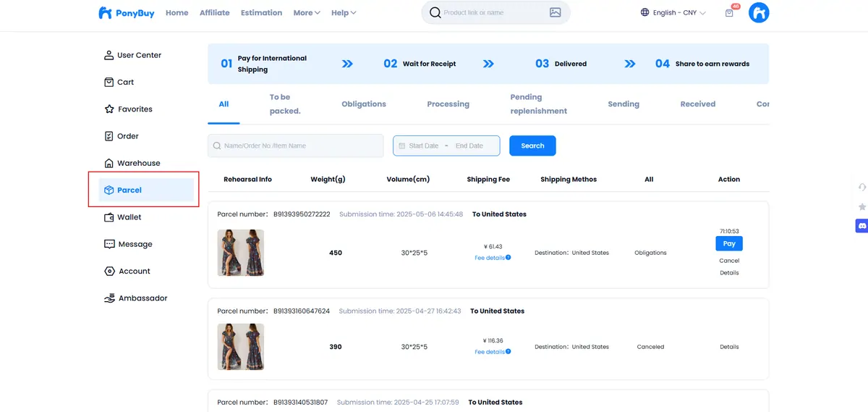
Task: Click fee details info icon for ¥61.43
Action: [509, 258]
